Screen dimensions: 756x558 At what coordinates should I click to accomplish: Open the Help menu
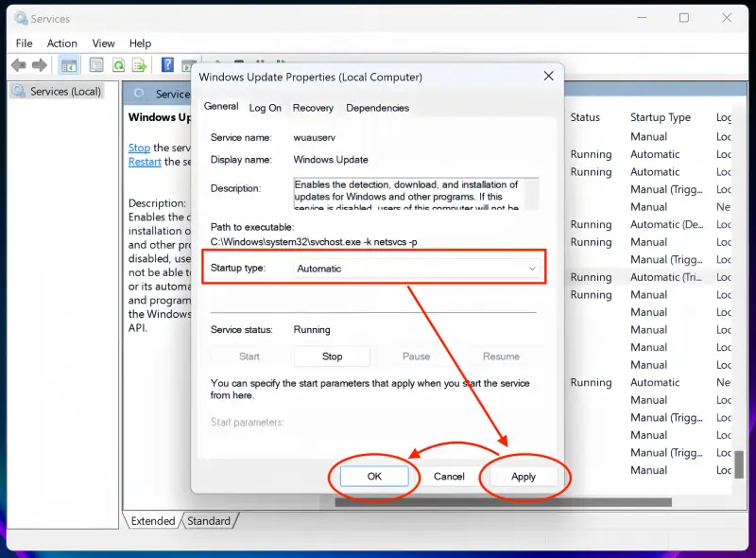[x=140, y=44]
